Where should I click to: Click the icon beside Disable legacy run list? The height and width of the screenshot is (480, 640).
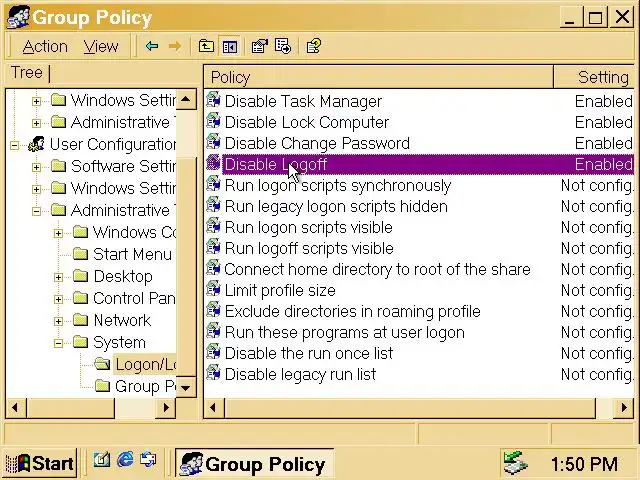click(213, 373)
